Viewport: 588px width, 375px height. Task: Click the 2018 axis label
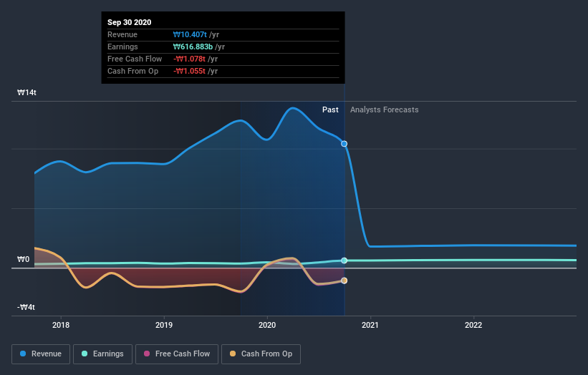(x=61, y=325)
